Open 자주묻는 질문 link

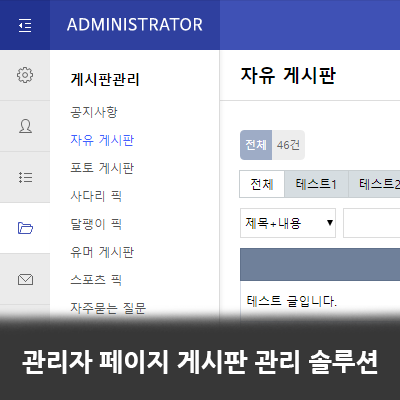click(108, 308)
